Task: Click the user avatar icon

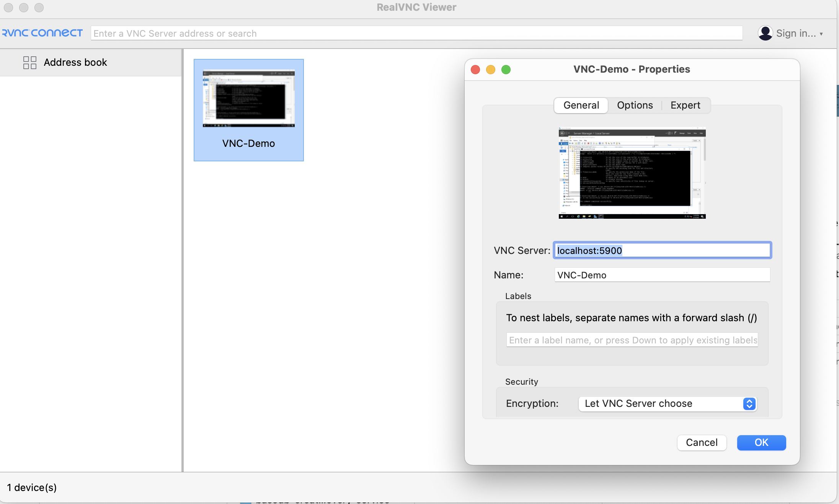Action: click(x=765, y=33)
